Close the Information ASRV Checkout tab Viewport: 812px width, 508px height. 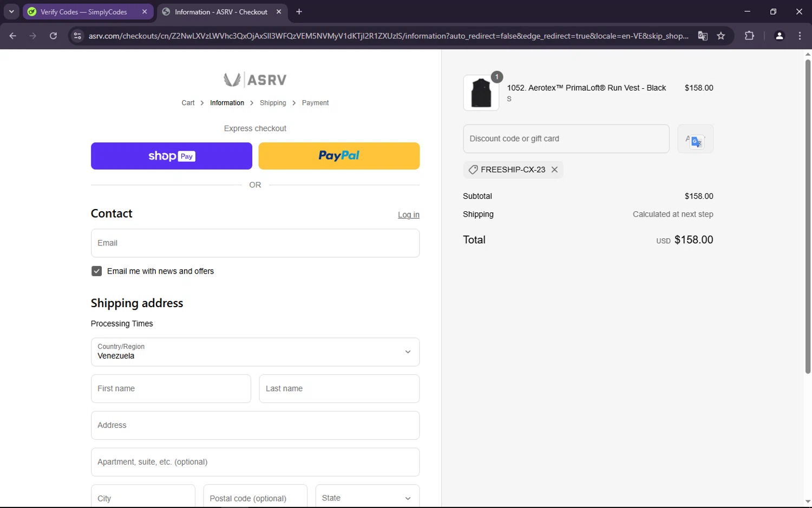click(279, 11)
